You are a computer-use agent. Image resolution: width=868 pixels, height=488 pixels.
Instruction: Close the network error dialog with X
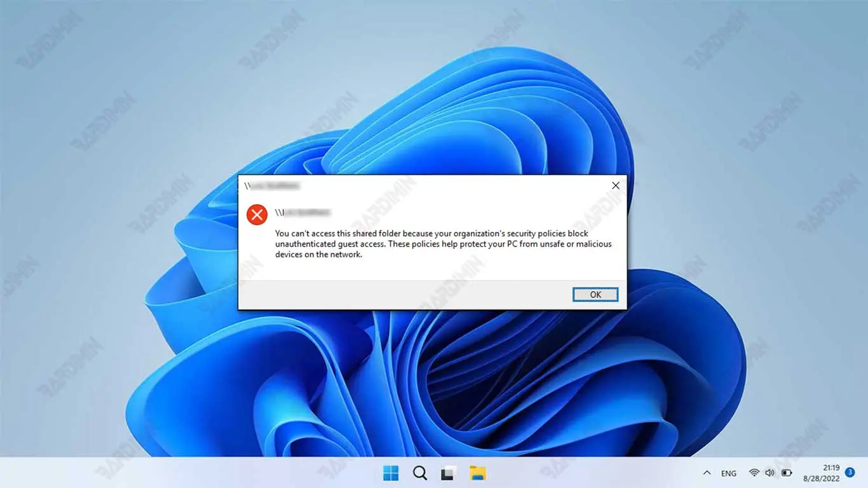615,186
